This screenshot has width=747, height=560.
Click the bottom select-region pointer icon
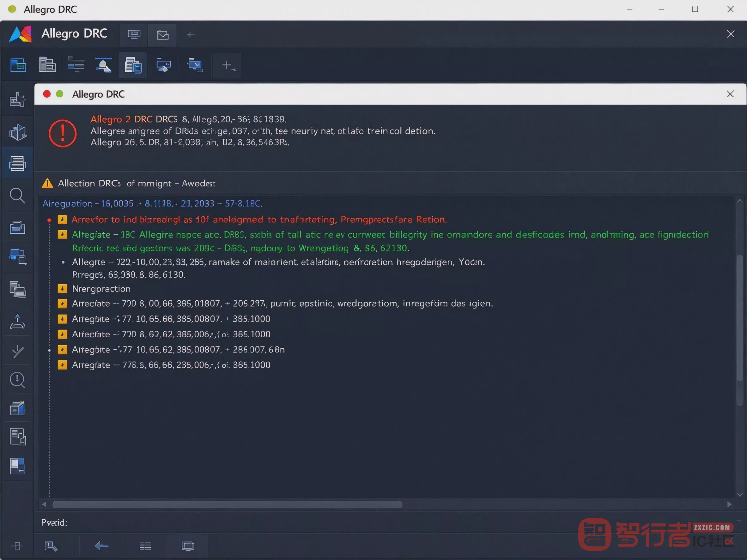coord(51,546)
